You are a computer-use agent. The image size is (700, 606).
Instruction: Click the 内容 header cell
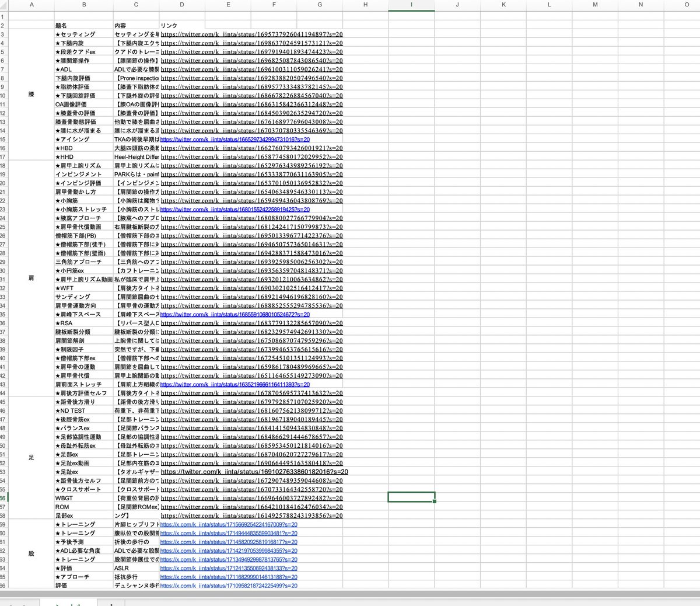click(136, 26)
